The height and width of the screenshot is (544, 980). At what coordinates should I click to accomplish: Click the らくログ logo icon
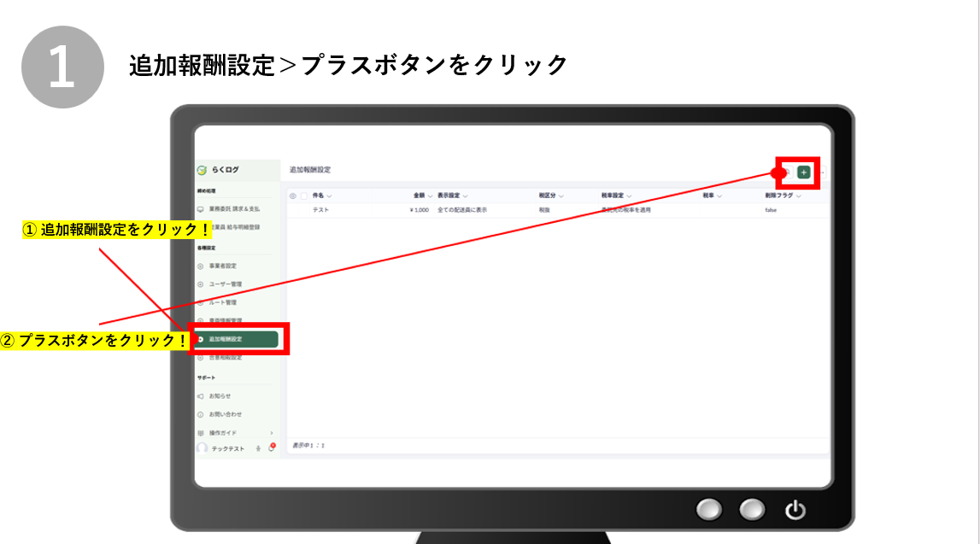coord(202,170)
